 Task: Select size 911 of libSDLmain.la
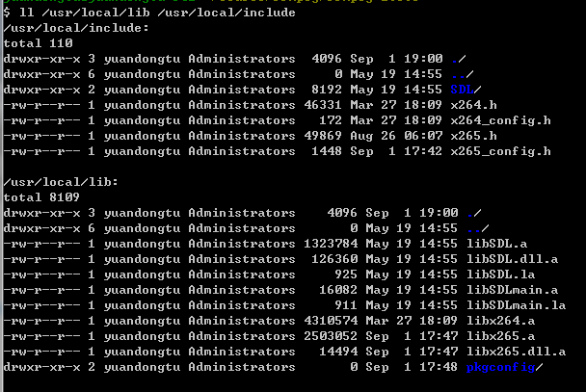pyautogui.click(x=346, y=305)
